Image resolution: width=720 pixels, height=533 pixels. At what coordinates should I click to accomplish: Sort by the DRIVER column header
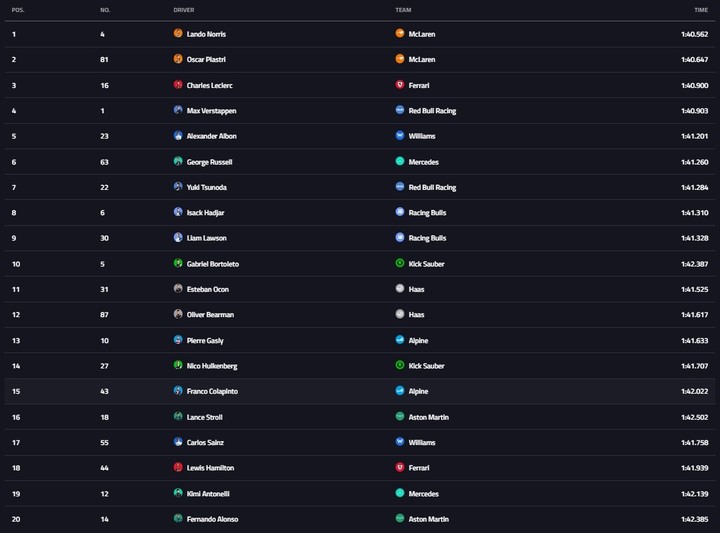pos(184,10)
